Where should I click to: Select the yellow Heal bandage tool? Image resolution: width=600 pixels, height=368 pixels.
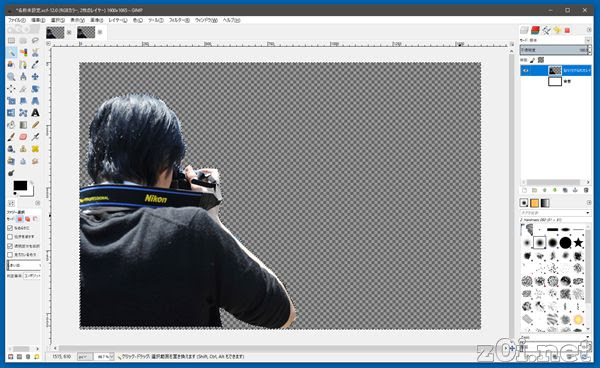(x=35, y=149)
